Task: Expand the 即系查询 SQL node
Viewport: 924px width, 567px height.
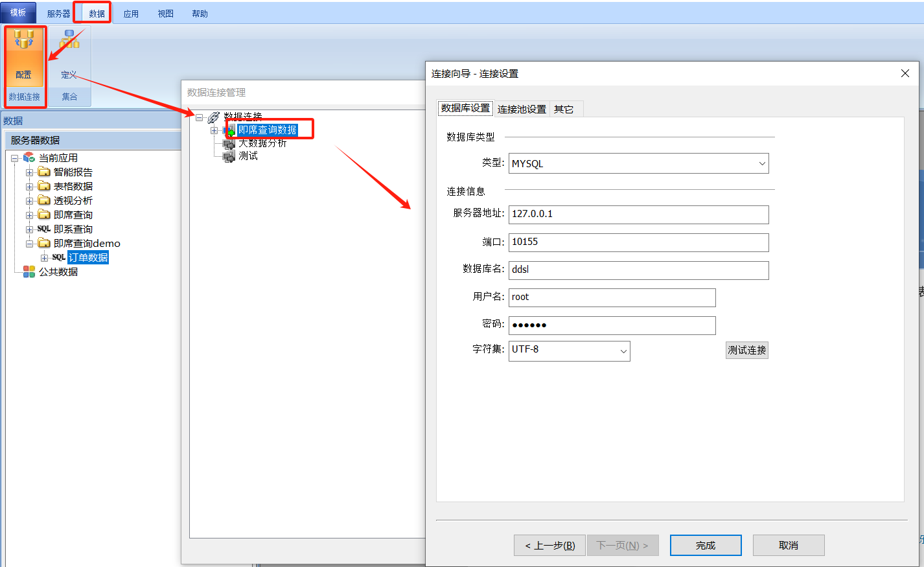Action: pyautogui.click(x=30, y=229)
